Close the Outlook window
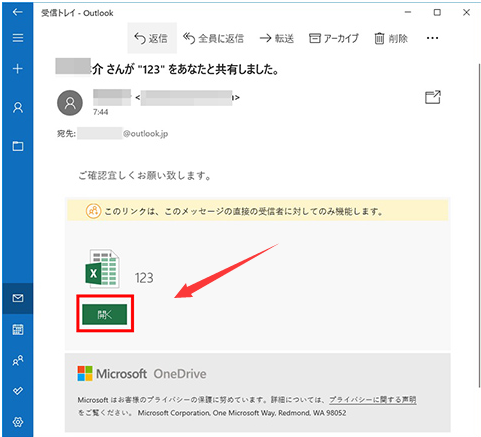Screen dimensions: 481x437 (x=466, y=12)
